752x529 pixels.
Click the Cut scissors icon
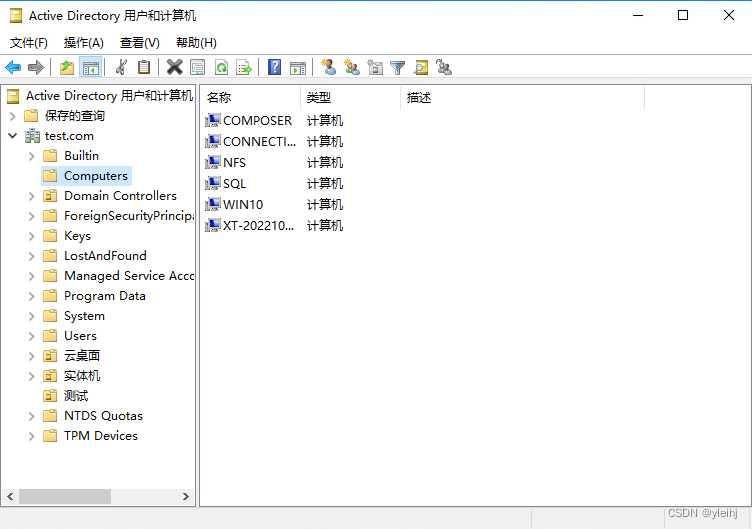(121, 68)
